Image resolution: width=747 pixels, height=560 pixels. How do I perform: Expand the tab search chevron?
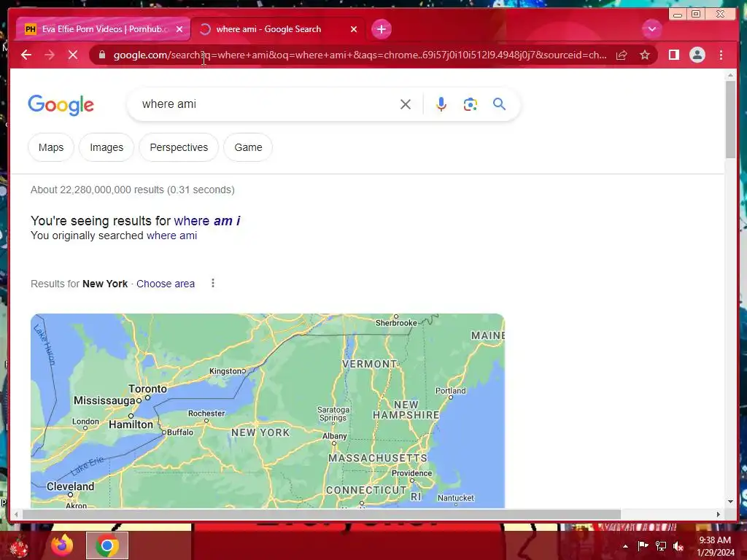(651, 29)
